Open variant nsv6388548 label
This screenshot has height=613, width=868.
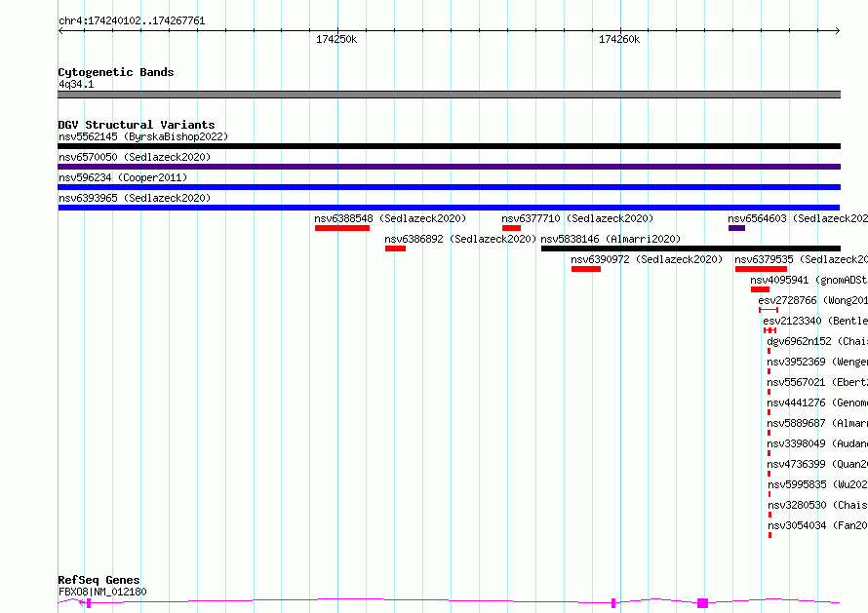coord(390,218)
